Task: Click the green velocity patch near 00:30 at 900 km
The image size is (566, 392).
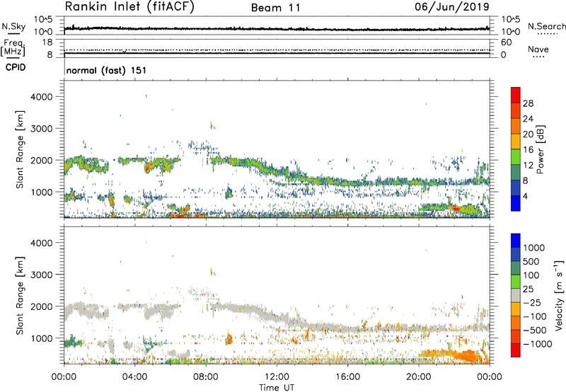Action: (x=72, y=342)
